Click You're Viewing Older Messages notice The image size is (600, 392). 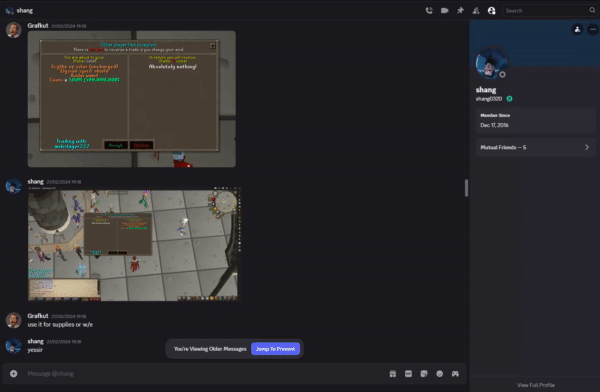click(210, 349)
